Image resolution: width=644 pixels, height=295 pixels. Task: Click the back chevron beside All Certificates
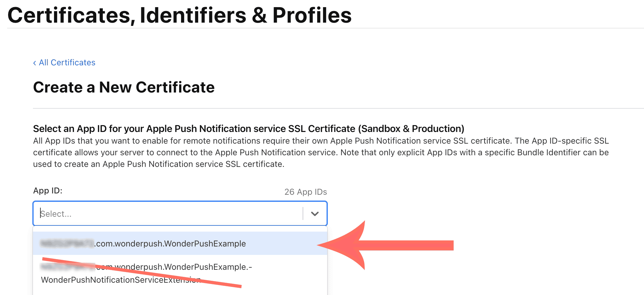[x=35, y=63]
